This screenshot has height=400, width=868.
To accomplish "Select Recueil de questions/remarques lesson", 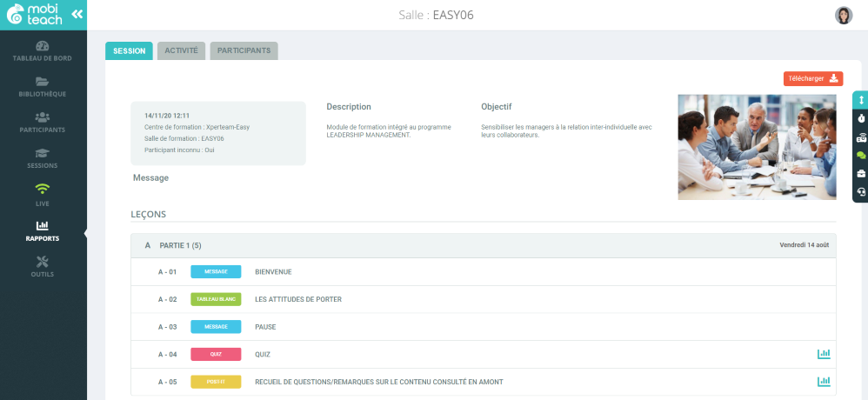I will (x=379, y=383).
